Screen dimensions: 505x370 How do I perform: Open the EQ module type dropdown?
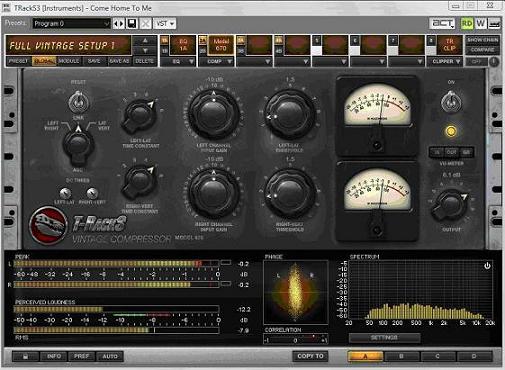(179, 61)
